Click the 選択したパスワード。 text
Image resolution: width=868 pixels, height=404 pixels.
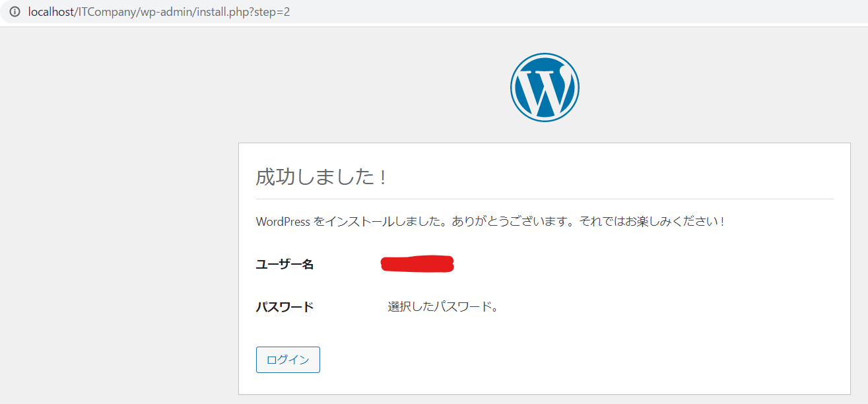[x=442, y=307]
